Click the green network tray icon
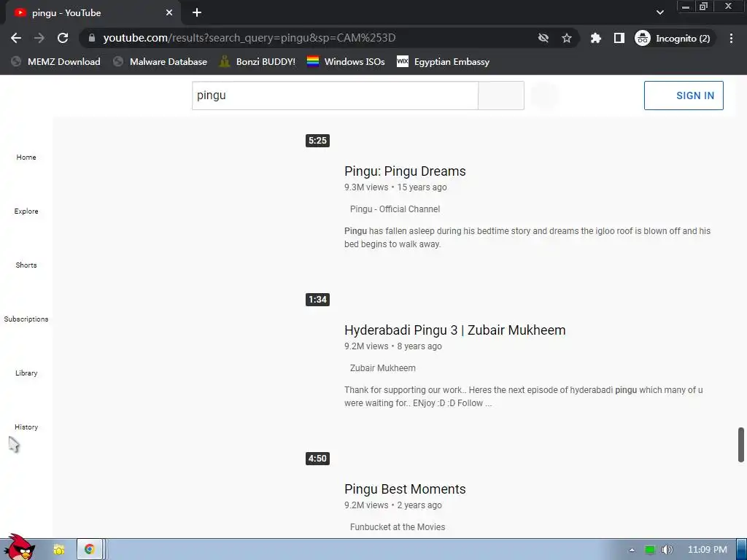The image size is (747, 560). click(x=650, y=550)
